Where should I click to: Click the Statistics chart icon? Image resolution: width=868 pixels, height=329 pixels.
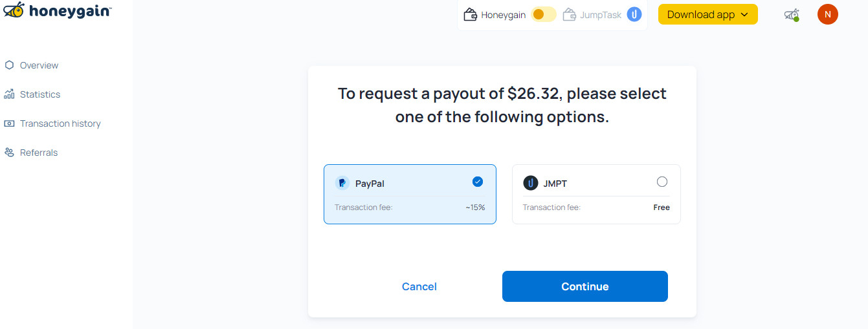point(9,94)
